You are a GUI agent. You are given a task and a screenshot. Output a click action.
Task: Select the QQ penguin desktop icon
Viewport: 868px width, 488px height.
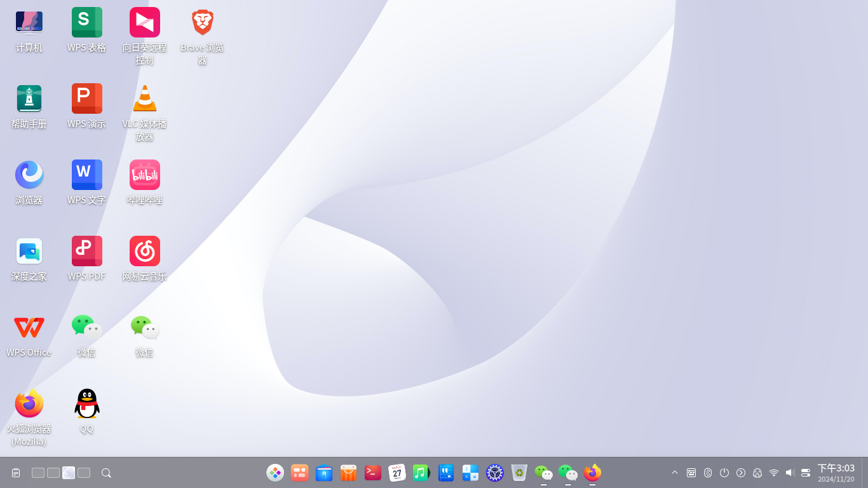click(x=87, y=403)
